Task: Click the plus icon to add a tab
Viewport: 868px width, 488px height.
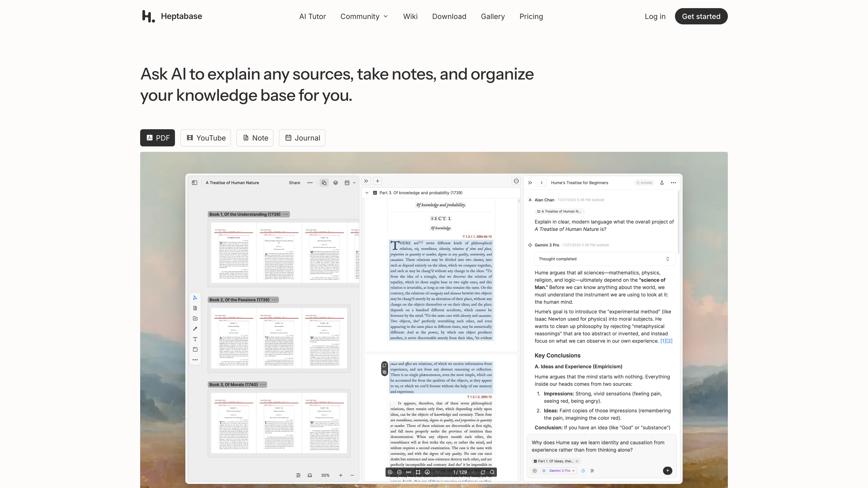Action: (377, 181)
